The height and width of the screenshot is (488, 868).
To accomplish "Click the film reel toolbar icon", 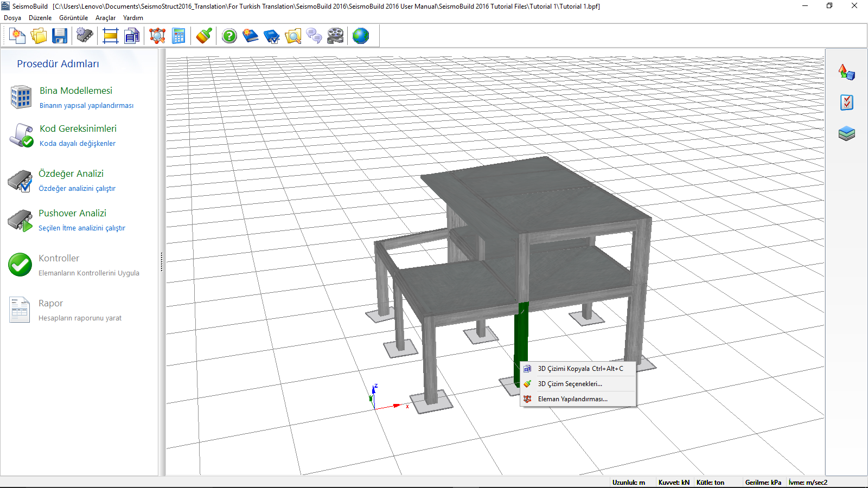I will [x=335, y=36].
